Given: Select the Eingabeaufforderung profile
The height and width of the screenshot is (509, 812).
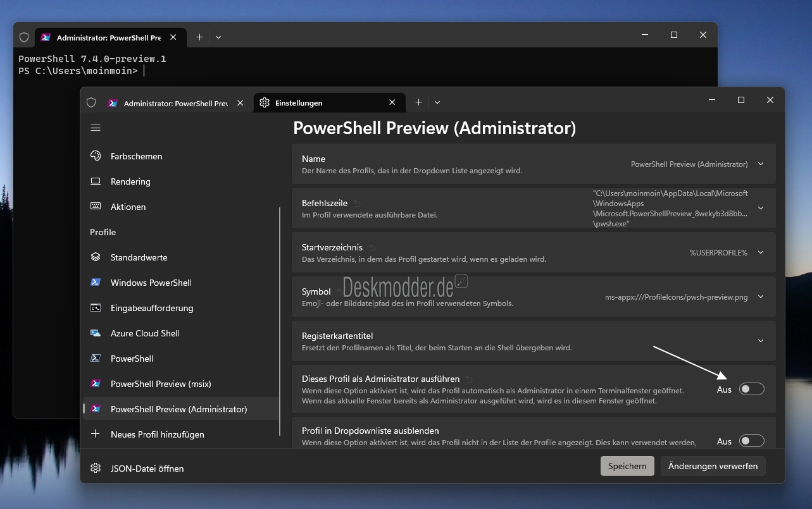Looking at the screenshot, I should coord(181,308).
